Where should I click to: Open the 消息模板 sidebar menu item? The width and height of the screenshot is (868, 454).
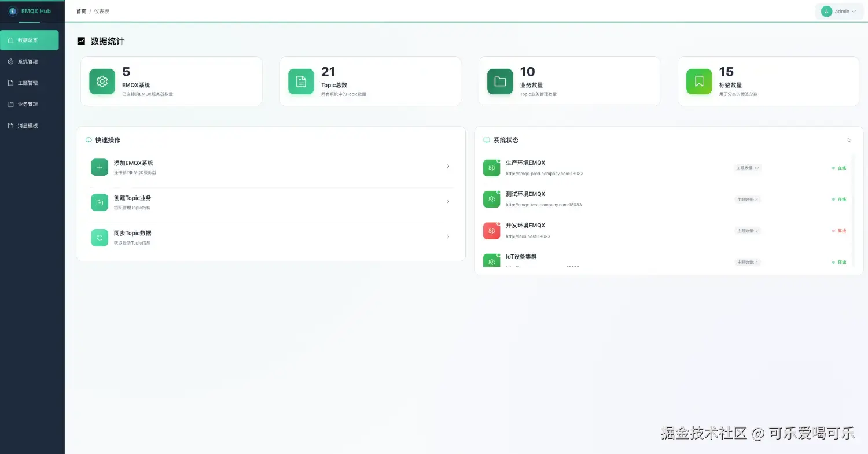coord(30,126)
